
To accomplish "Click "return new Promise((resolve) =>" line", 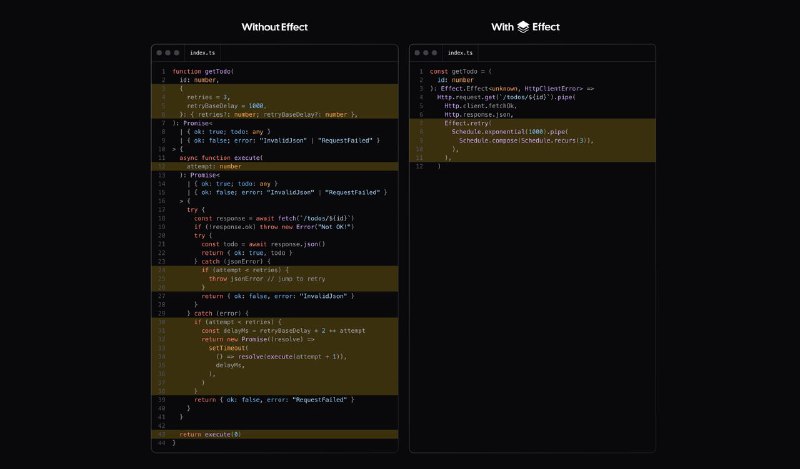I will click(x=258, y=339).
